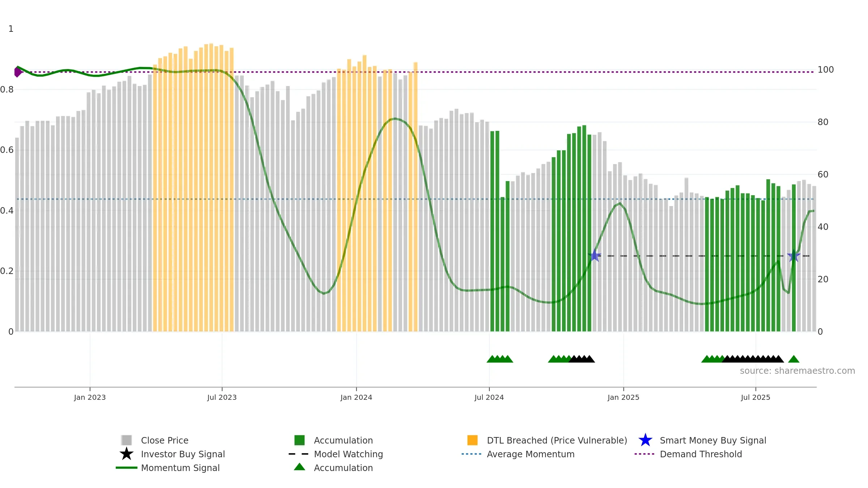The width and height of the screenshot is (868, 488).
Task: Click the purple diamond marker at chart start
Action: (18, 72)
